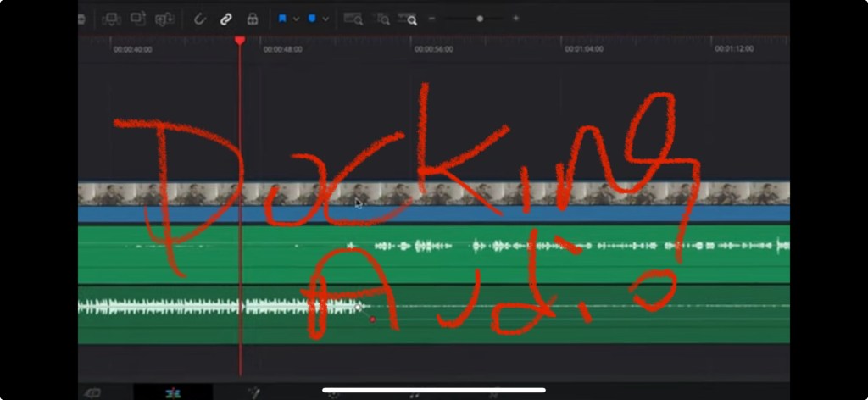
Task: Open the Fusion page wand tab
Action: pyautogui.click(x=253, y=393)
